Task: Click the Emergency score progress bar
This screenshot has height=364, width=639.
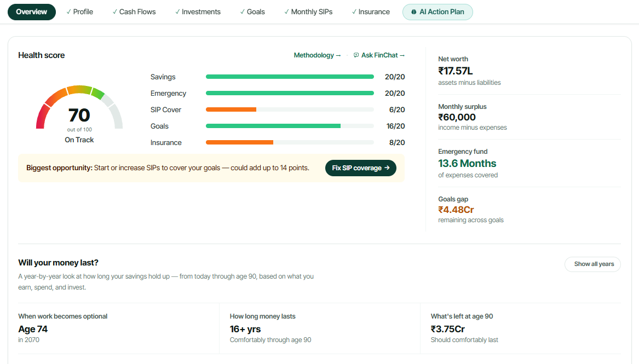Action: coord(290,93)
